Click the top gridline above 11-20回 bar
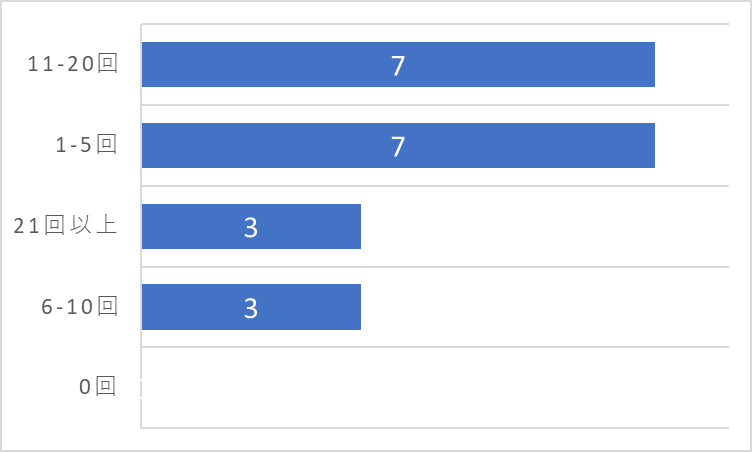752x452 pixels. coord(435,24)
